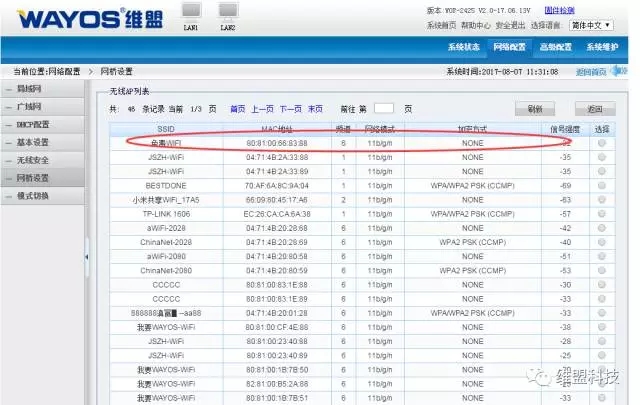Select the aWiFi-2080 radio button
Viewport: 640px width, 405px height.
pyautogui.click(x=602, y=256)
